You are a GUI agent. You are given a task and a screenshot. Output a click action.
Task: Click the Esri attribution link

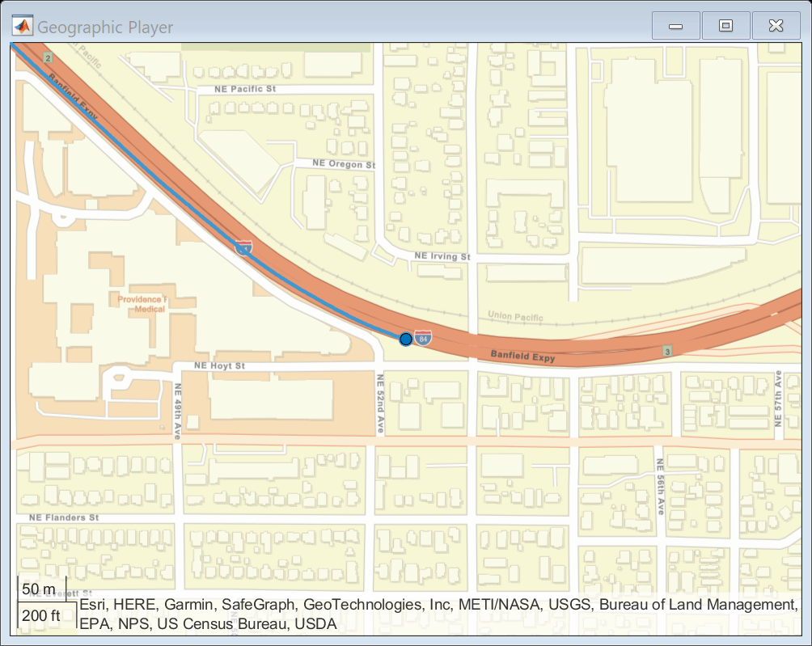pos(91,603)
